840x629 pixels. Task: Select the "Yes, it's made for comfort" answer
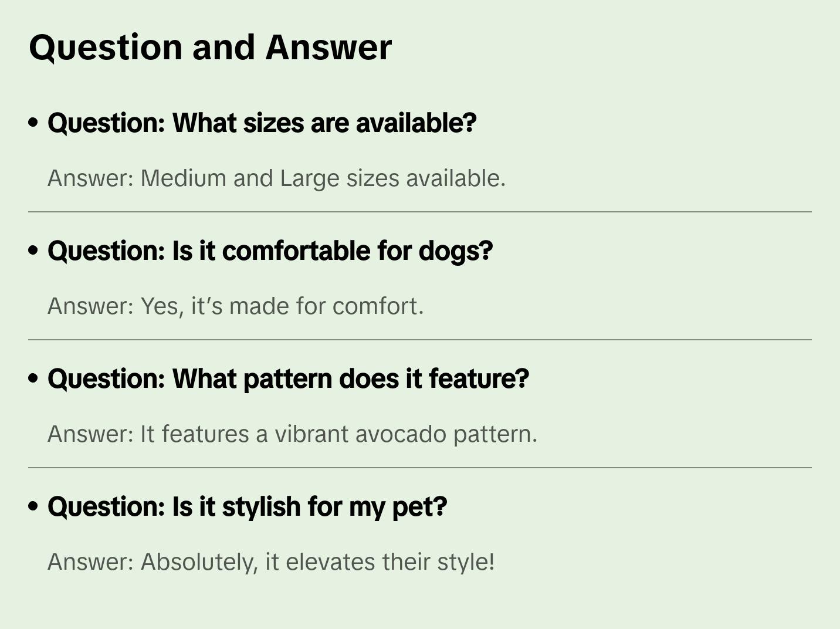click(235, 306)
